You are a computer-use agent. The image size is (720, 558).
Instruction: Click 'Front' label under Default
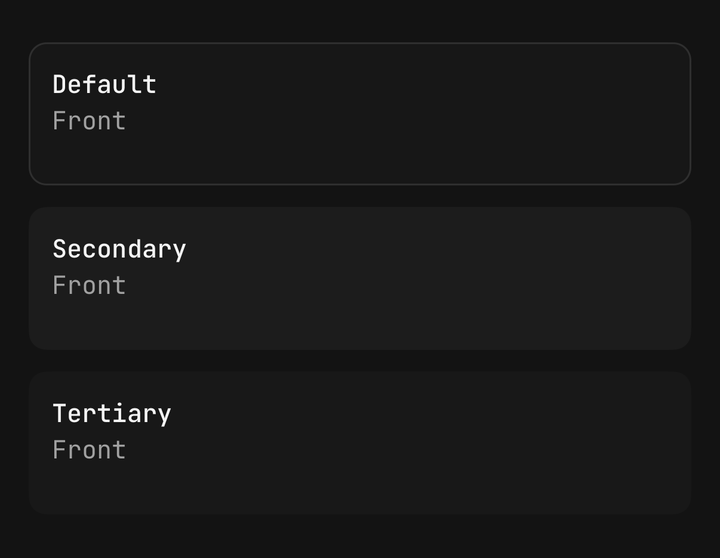tap(89, 121)
